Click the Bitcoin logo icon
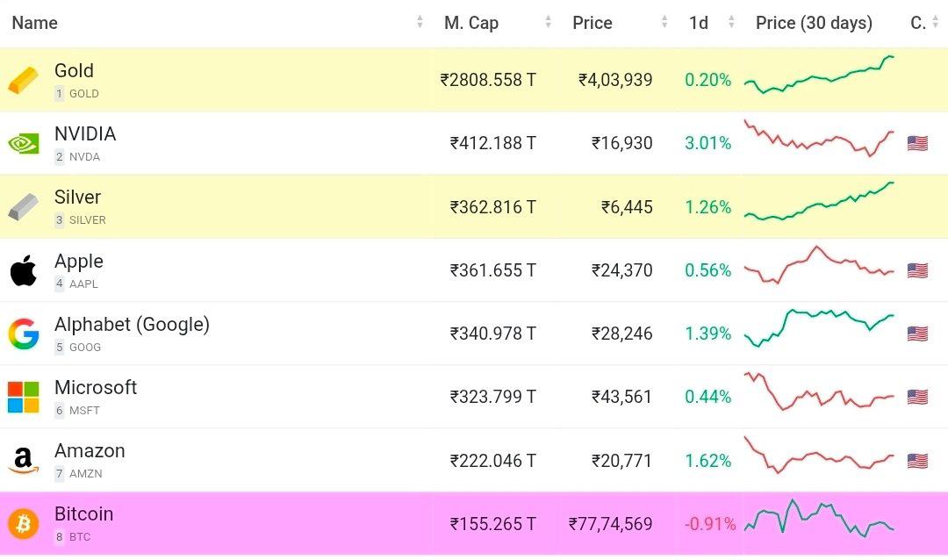 pyautogui.click(x=24, y=524)
